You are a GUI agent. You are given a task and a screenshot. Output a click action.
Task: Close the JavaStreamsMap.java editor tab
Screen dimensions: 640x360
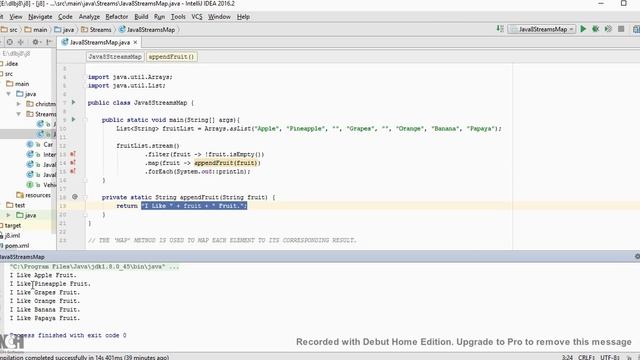[136, 42]
